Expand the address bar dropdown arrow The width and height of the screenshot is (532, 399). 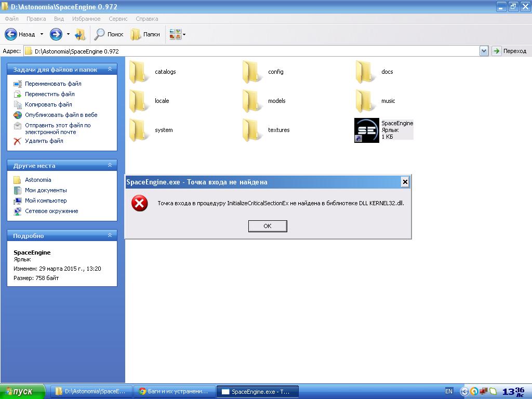(484, 51)
